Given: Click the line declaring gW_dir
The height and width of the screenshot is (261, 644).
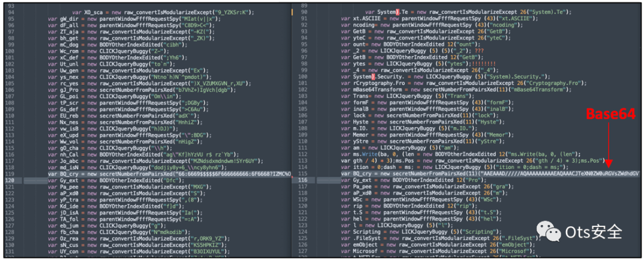Looking at the screenshot, I should pyautogui.click(x=134, y=19).
